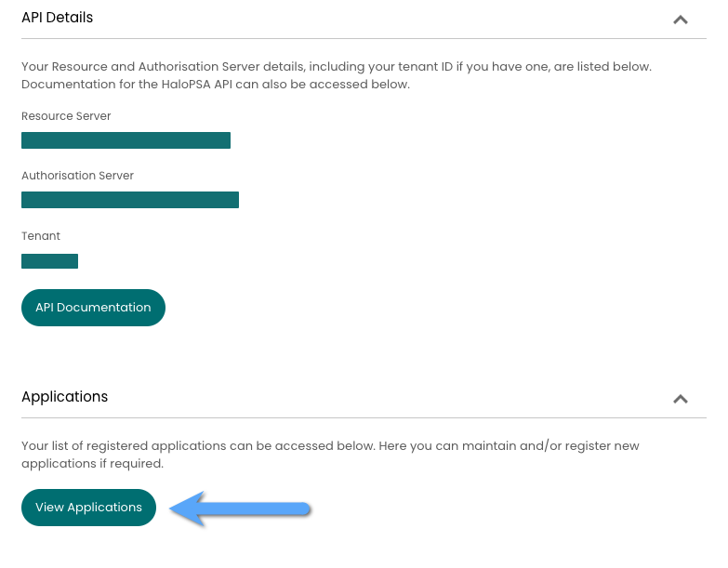Click the Resource Server field label
Image resolution: width=728 pixels, height=568 pixels.
click(x=66, y=116)
